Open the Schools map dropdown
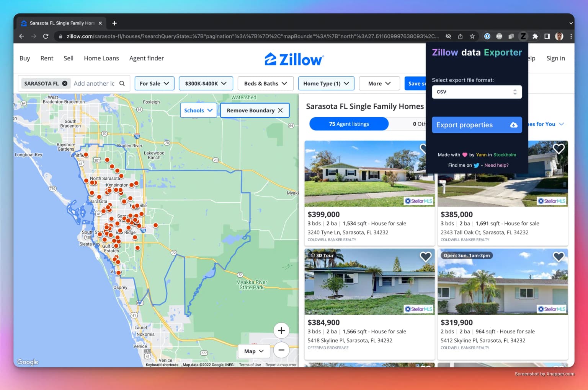The image size is (588, 390). coord(198,110)
